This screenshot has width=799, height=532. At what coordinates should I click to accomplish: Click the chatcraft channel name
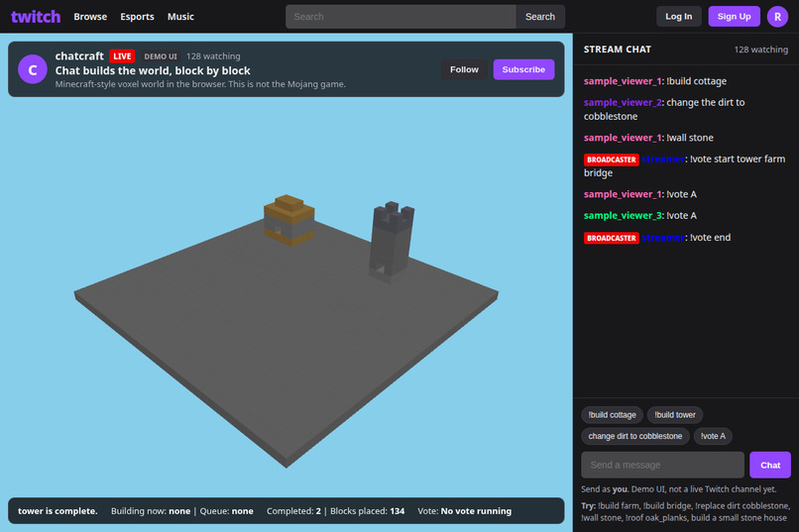click(x=79, y=56)
